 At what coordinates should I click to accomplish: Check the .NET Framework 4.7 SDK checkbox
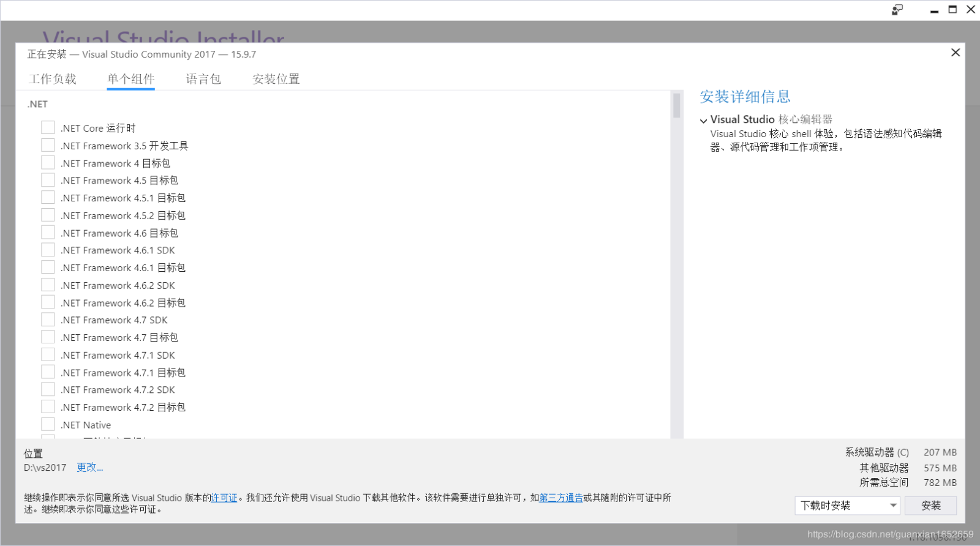tap(48, 320)
